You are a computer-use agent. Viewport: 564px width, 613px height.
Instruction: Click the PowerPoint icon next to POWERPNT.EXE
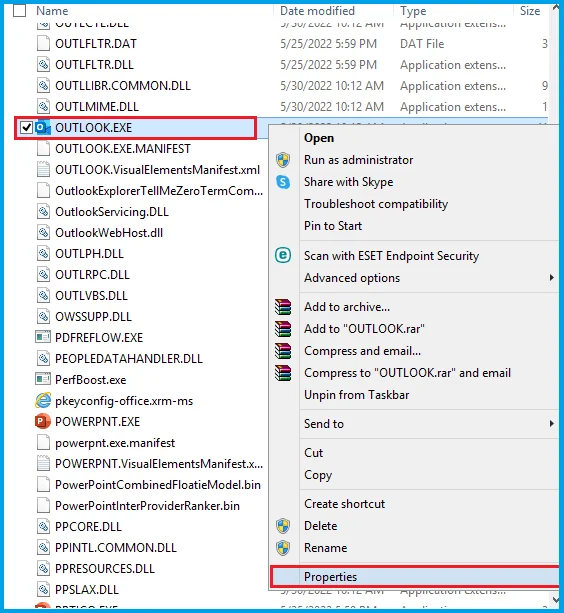(43, 421)
